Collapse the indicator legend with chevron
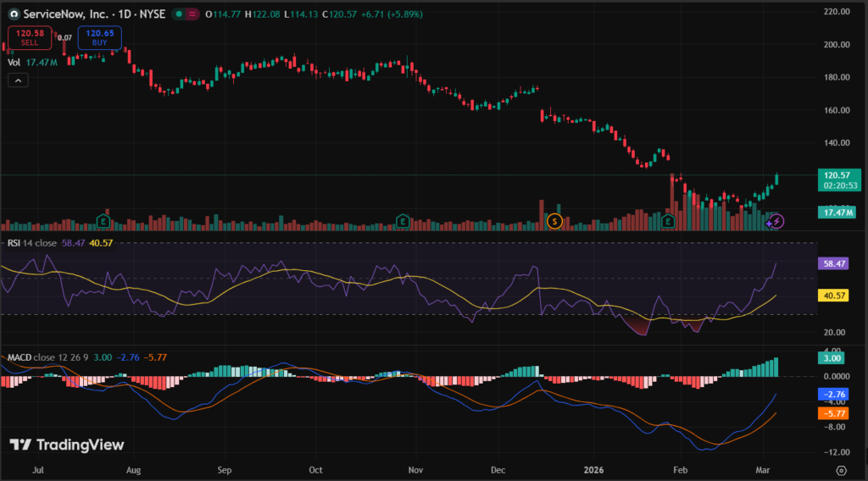Image resolution: width=868 pixels, height=481 pixels. [x=19, y=80]
